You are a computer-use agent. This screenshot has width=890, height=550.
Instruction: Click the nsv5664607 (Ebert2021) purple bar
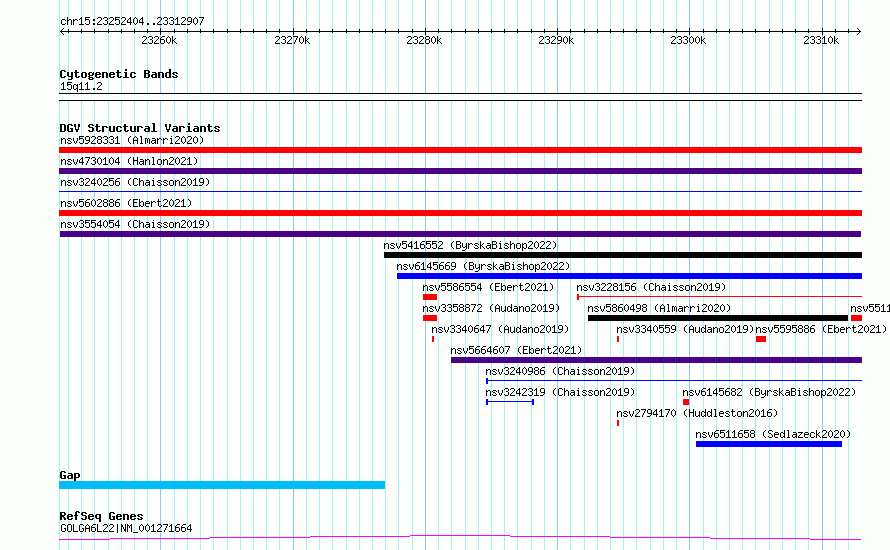point(656,360)
